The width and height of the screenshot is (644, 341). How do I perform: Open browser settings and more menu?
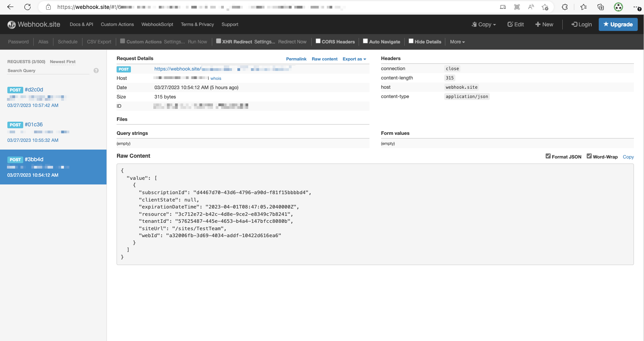(637, 7)
